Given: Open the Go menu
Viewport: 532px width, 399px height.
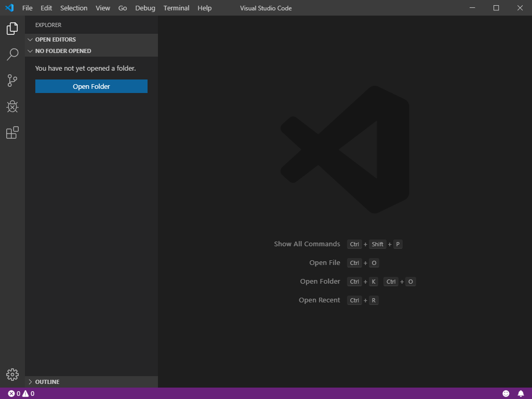Looking at the screenshot, I should (x=123, y=8).
